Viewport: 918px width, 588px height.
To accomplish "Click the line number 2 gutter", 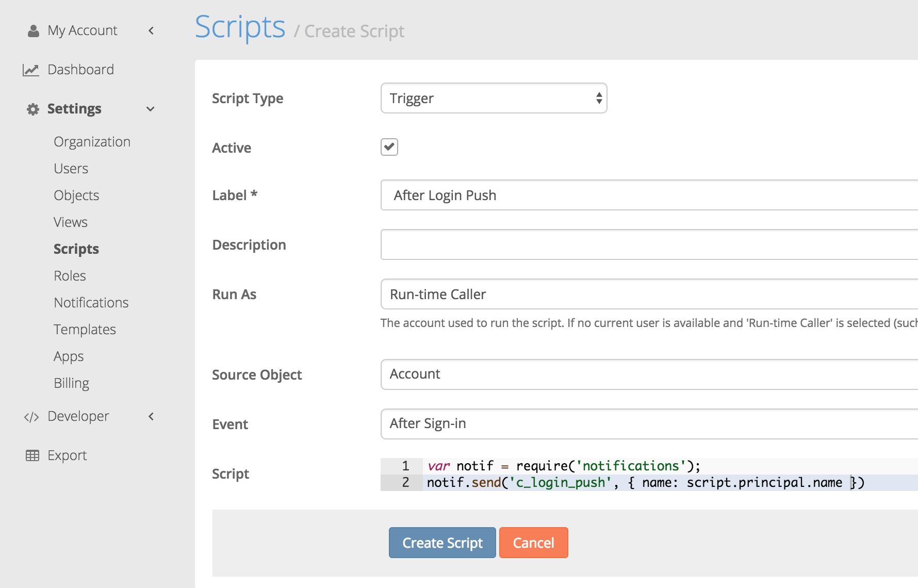I will (x=405, y=483).
